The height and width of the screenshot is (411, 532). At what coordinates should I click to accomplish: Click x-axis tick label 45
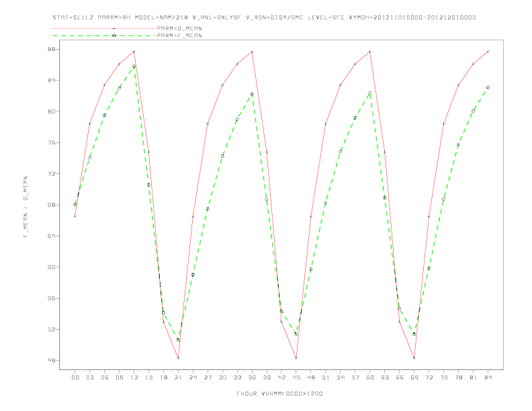click(x=296, y=377)
